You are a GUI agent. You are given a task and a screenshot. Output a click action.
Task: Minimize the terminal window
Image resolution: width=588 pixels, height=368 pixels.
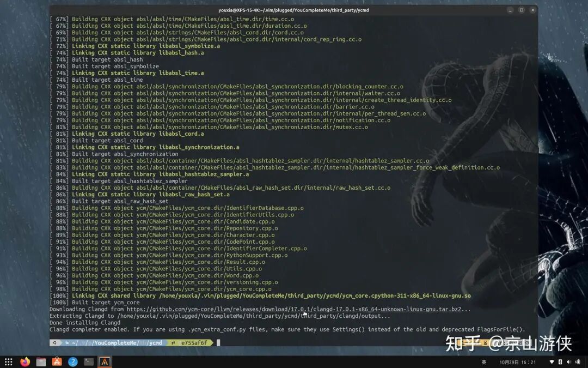tap(510, 10)
